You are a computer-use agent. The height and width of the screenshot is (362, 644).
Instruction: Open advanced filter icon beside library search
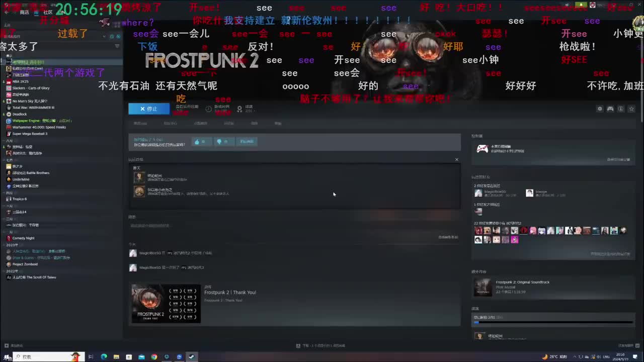pos(117,46)
